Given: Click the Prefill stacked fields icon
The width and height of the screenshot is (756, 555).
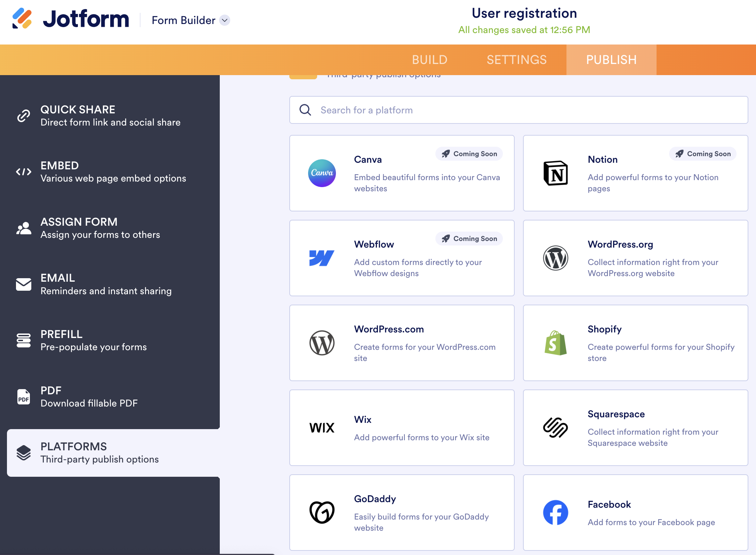Looking at the screenshot, I should click(x=24, y=340).
